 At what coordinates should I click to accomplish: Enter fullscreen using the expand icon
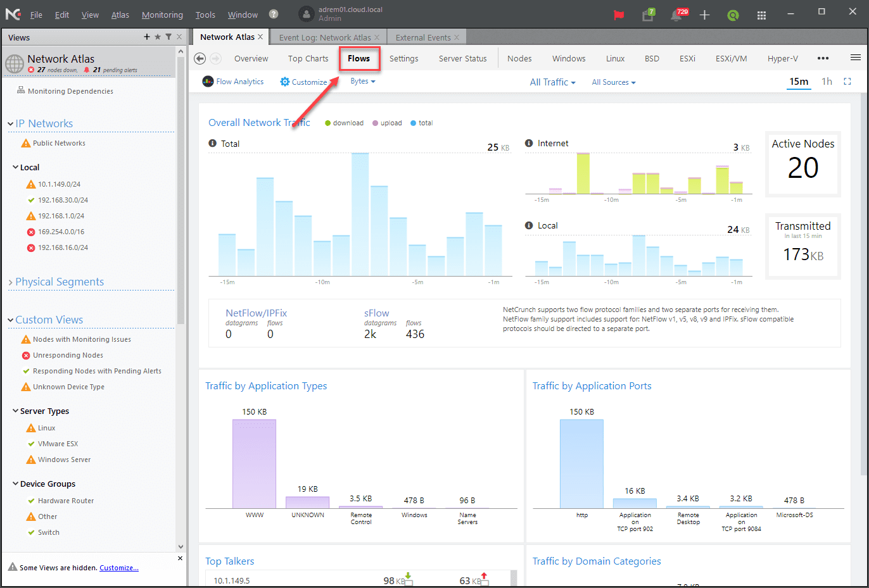tap(847, 82)
